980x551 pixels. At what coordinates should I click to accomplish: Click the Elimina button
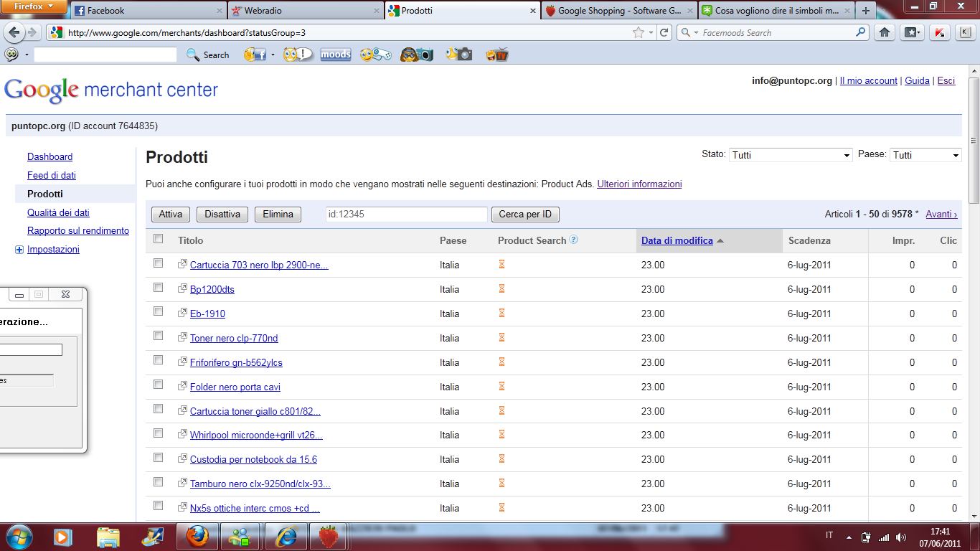[278, 214]
